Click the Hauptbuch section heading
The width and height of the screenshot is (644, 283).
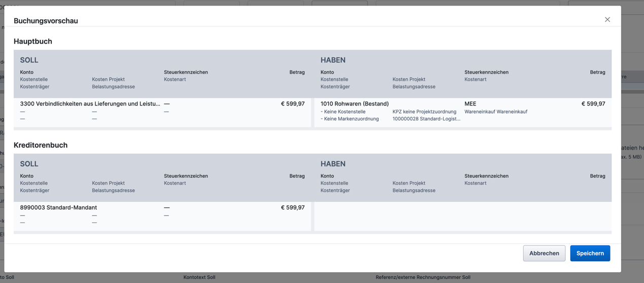(x=33, y=41)
